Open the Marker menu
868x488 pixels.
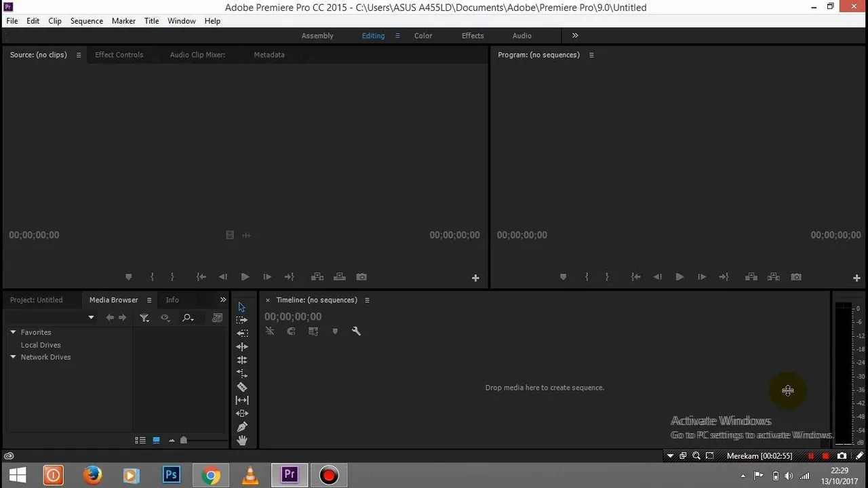123,21
